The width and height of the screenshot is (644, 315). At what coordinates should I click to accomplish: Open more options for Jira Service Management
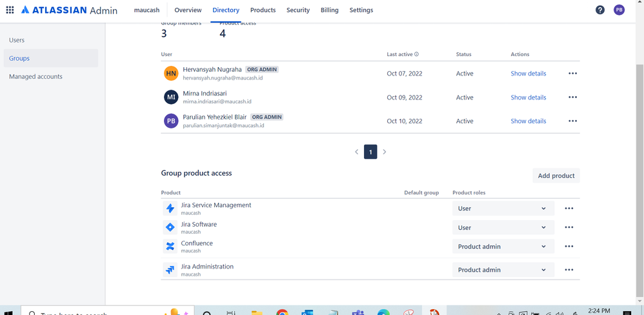click(569, 208)
